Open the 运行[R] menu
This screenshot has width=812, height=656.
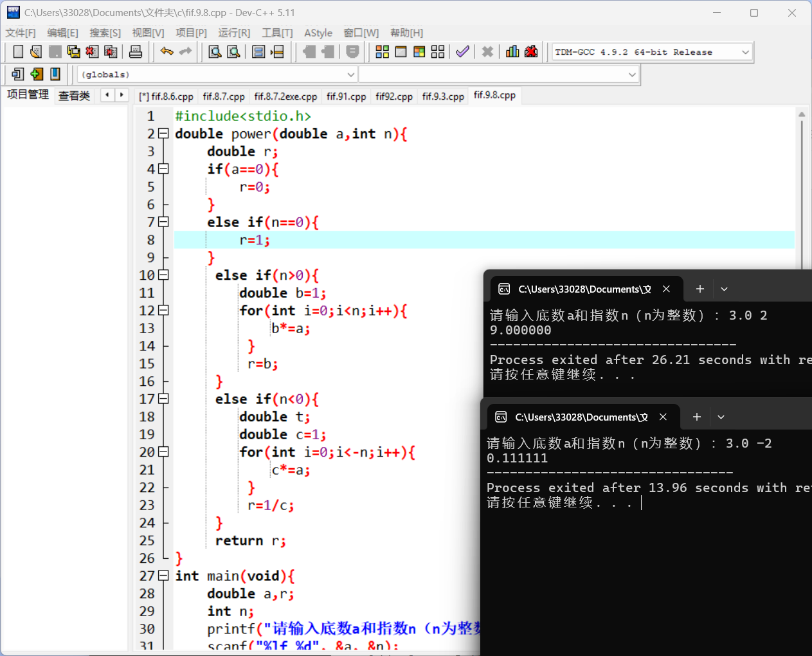[234, 33]
